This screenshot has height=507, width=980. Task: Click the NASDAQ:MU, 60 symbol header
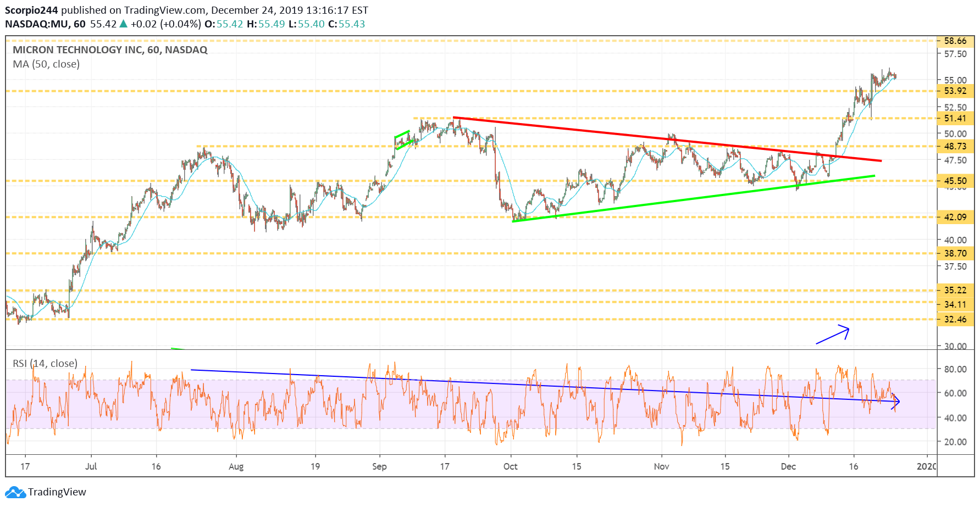[x=45, y=24]
